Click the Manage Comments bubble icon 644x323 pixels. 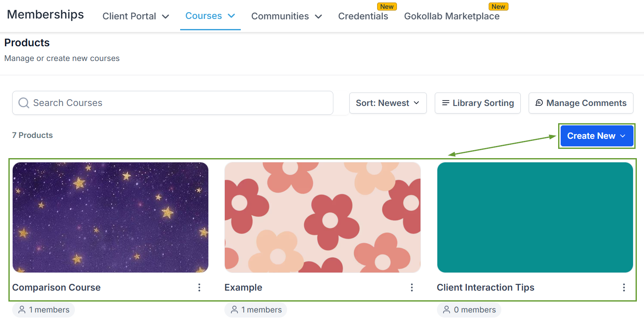coord(539,103)
